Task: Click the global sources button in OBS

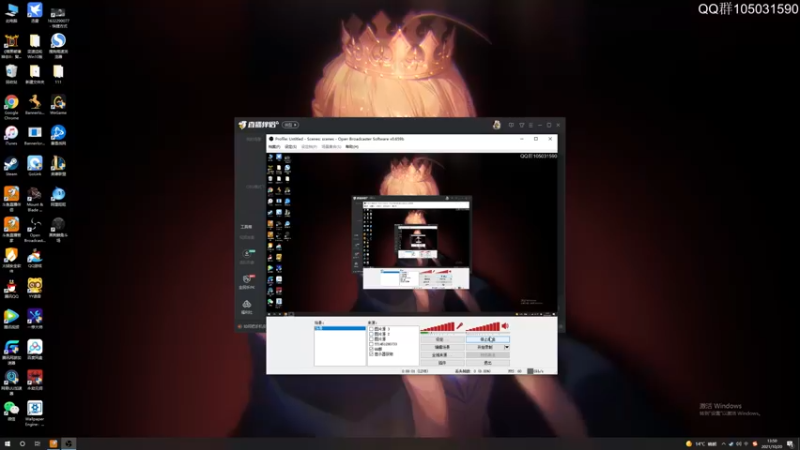Action: click(442, 355)
